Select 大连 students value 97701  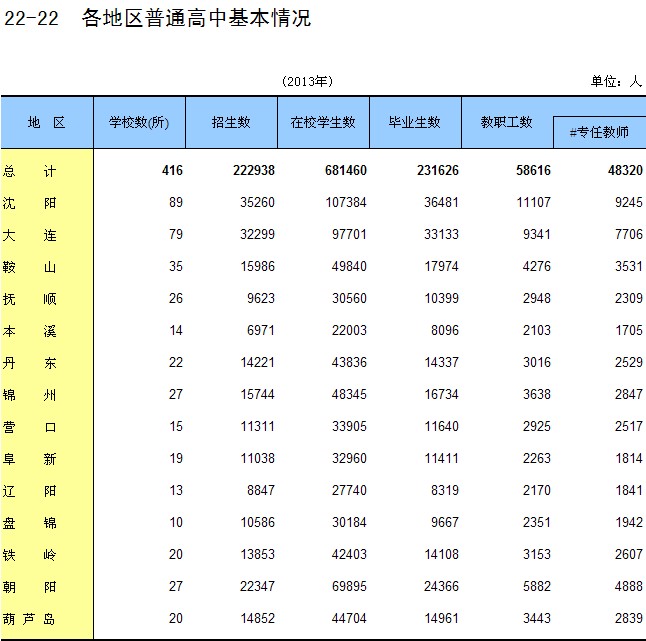(349, 234)
